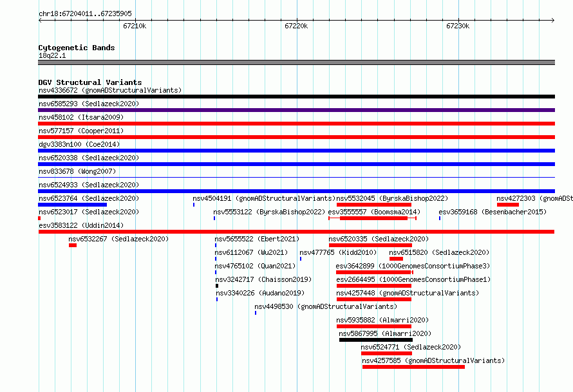The height and width of the screenshot is (392, 573).
Task: Click the blue bar under nsv6520338
Action: pyautogui.click(x=296, y=164)
